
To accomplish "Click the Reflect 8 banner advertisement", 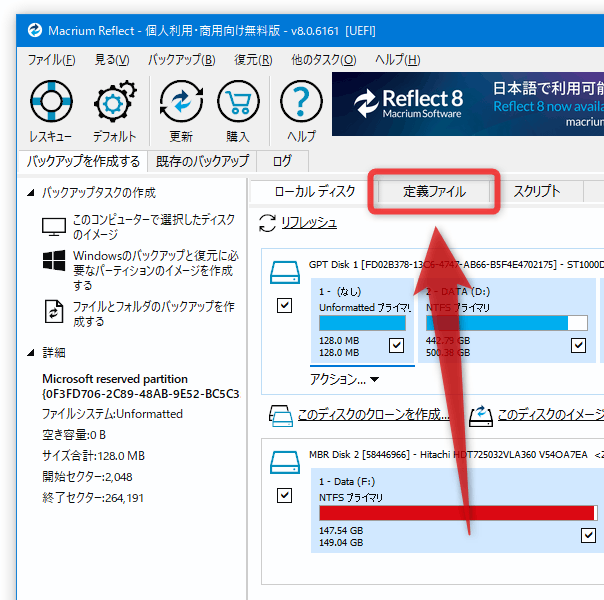I will 468,104.
